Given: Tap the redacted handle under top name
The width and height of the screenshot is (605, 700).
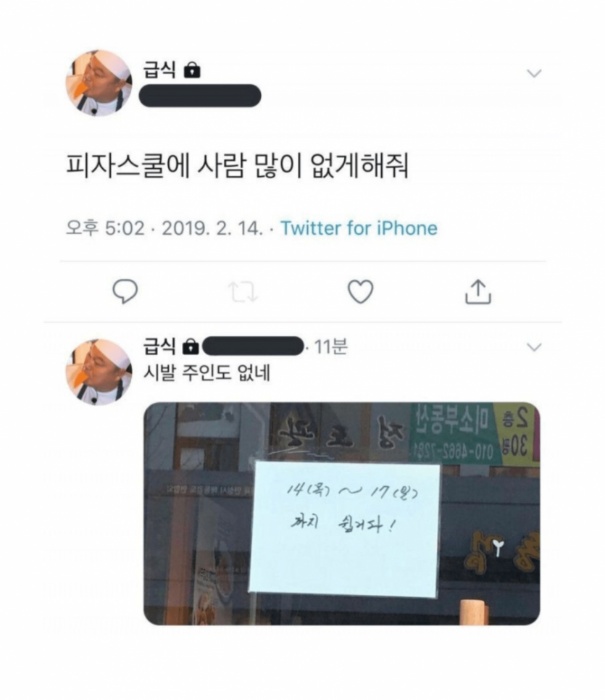Looking at the screenshot, I should [200, 96].
